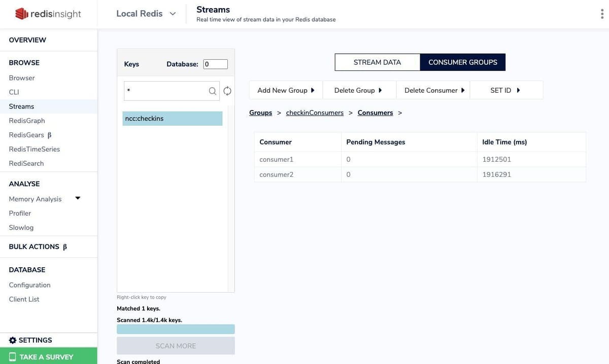Expand the Memory Analysis submenu arrow
Screen dimensions: 609x364
coord(78,198)
